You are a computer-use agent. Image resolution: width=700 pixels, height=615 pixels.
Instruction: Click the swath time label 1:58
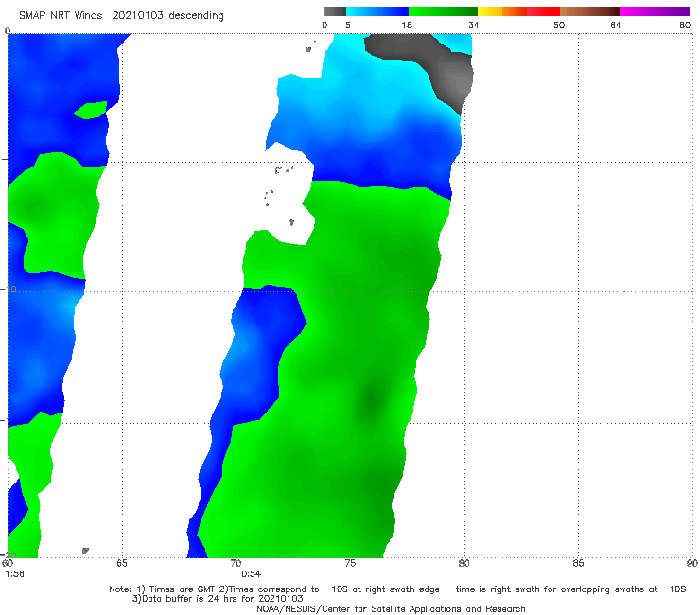(x=14, y=574)
